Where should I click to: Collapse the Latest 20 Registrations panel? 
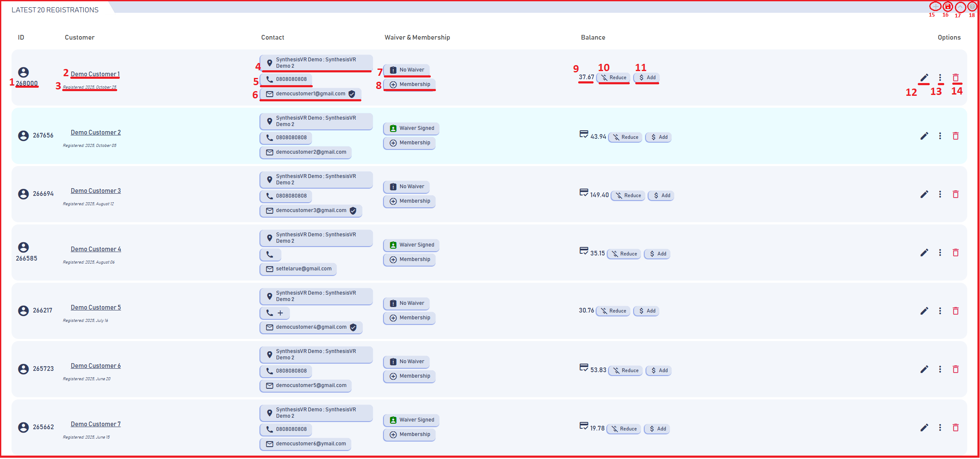tap(960, 6)
